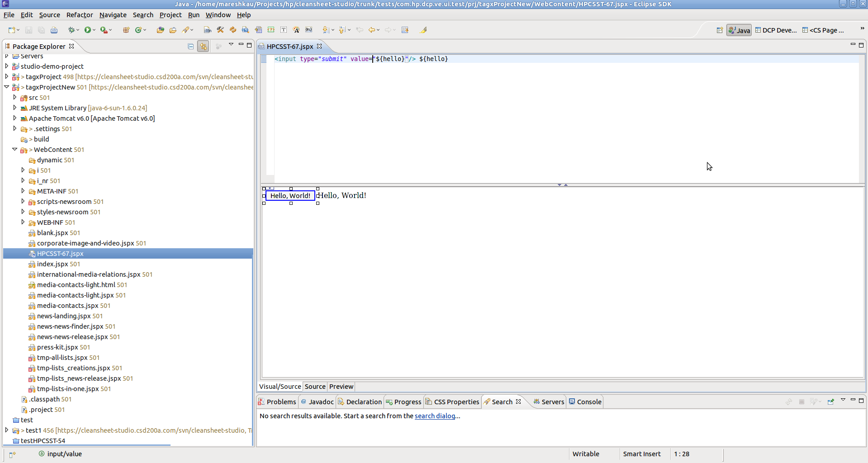Click the green Run button icon
Image resolution: width=868 pixels, height=463 pixels.
(88, 30)
